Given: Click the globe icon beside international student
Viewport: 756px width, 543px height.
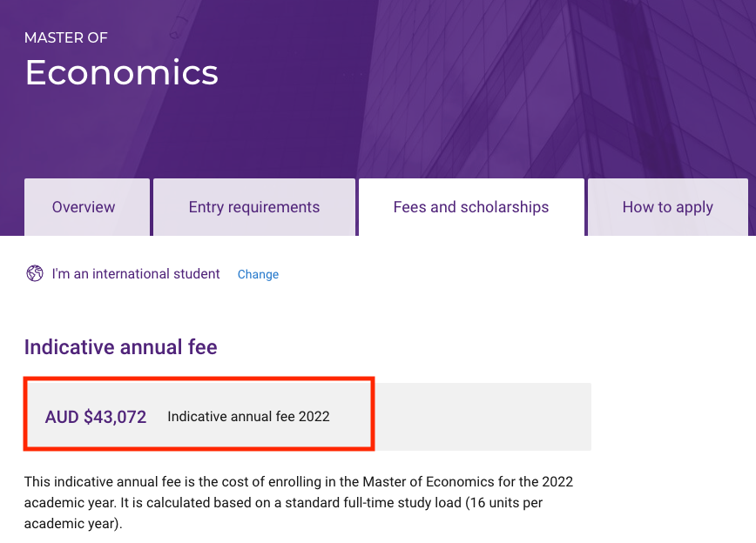Looking at the screenshot, I should point(35,274).
